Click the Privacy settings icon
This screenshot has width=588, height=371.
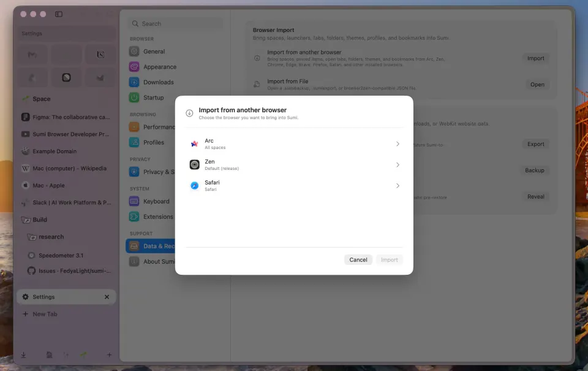(134, 172)
